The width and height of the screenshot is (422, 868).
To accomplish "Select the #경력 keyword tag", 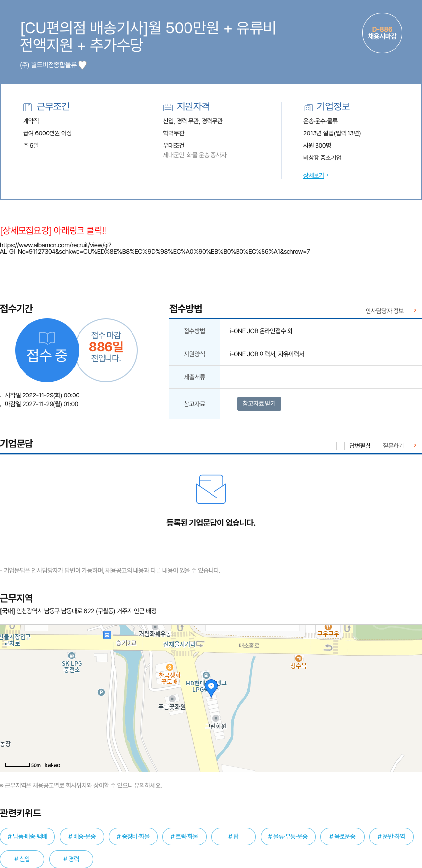I will click(71, 859).
